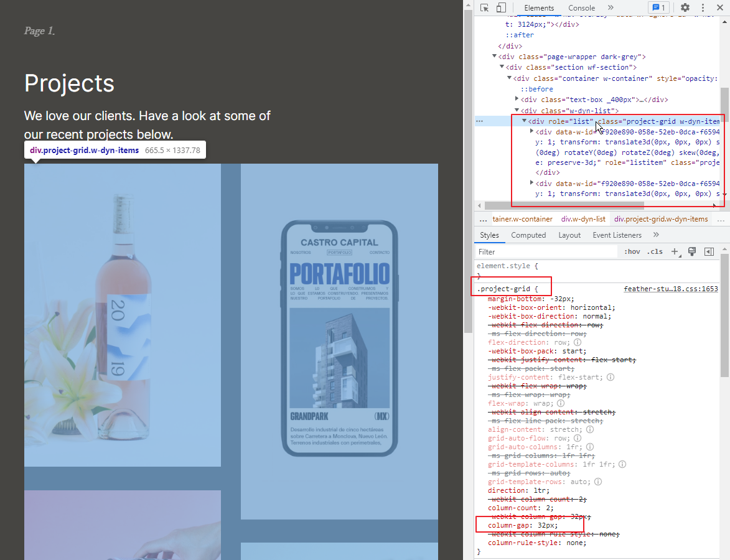The width and height of the screenshot is (730, 560).
Task: Select div.w-dyn-list in the breadcrumb
Action: point(583,219)
